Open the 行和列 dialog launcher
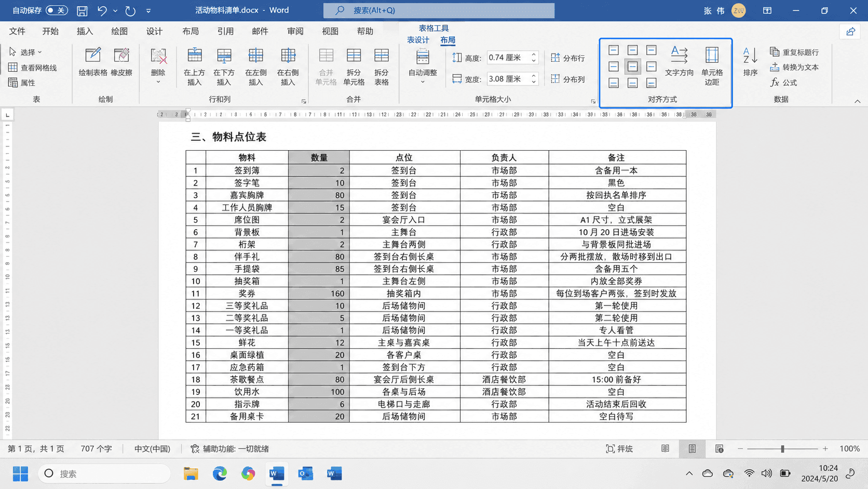Screen dimensions: 868x489 click(x=304, y=101)
